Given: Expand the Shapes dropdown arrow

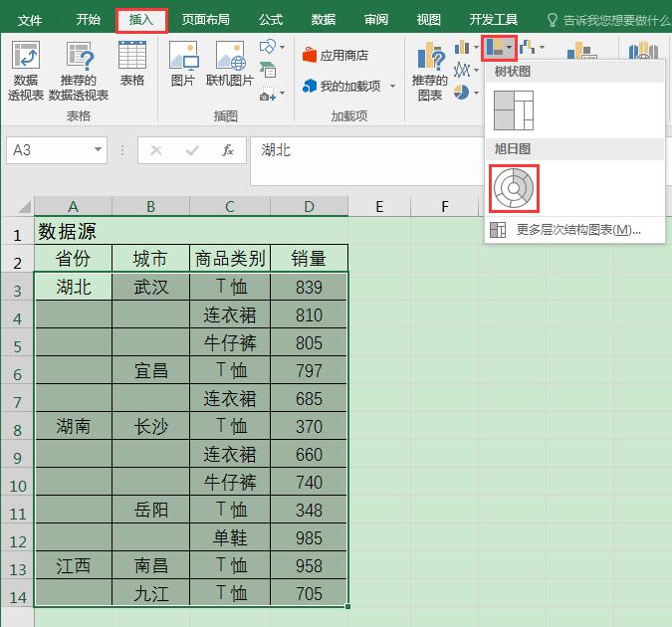Looking at the screenshot, I should [282, 47].
